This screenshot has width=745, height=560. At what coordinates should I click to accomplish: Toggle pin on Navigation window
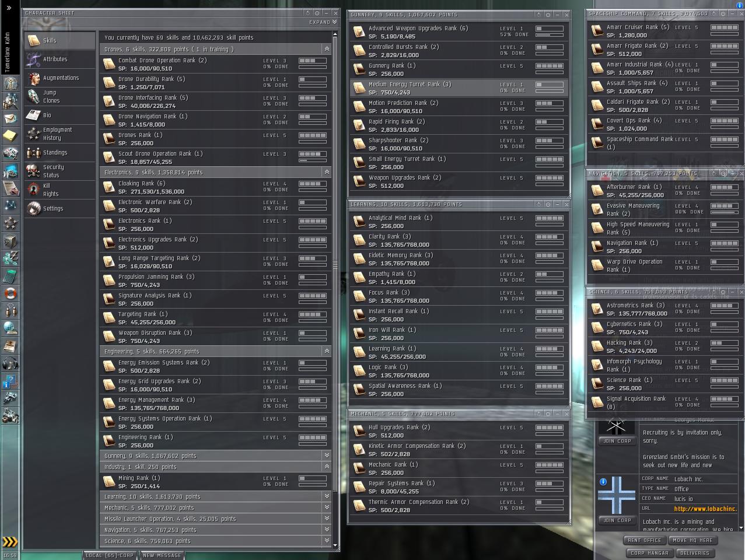pyautogui.click(x=714, y=173)
